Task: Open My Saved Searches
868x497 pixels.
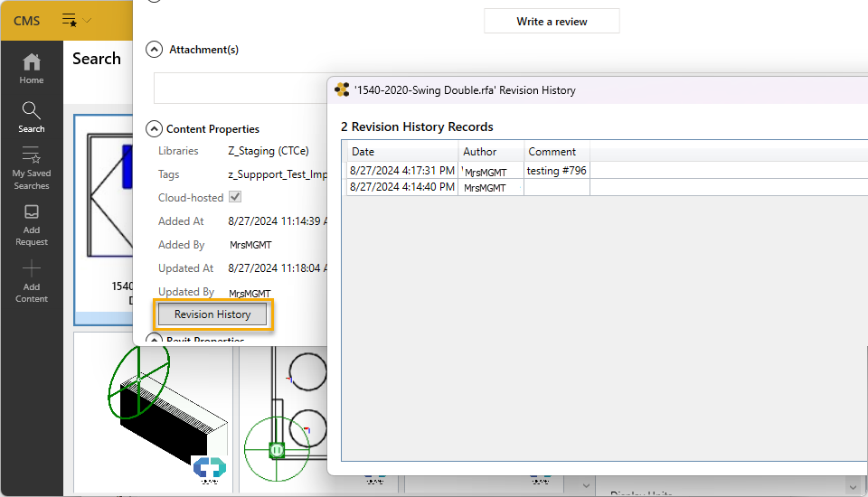Action: tap(32, 168)
